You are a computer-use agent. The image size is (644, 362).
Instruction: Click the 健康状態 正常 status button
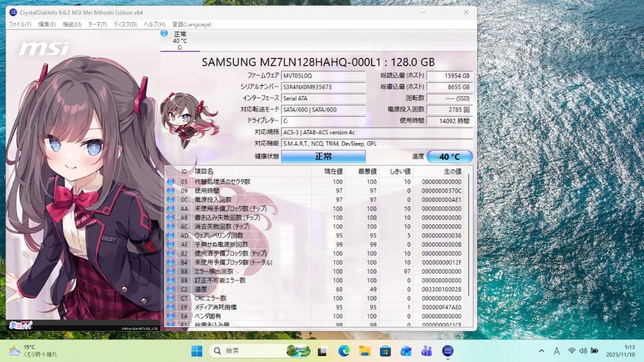pyautogui.click(x=323, y=156)
